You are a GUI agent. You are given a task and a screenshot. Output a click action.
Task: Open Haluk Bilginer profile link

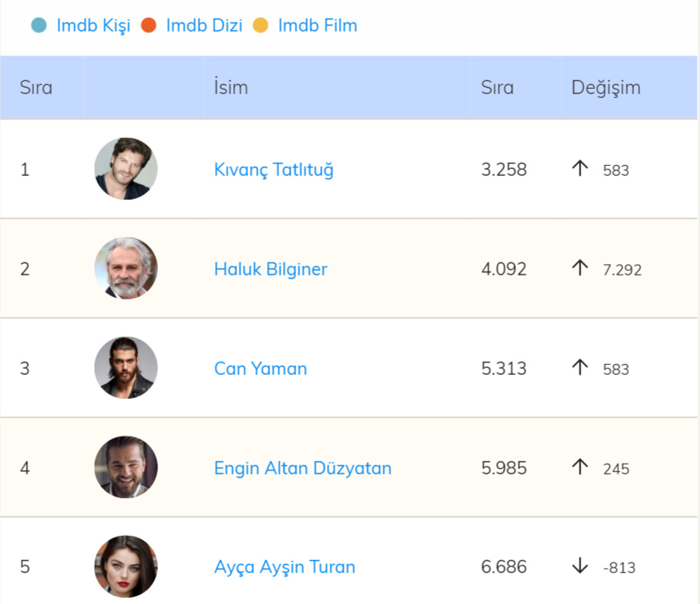pos(271,269)
